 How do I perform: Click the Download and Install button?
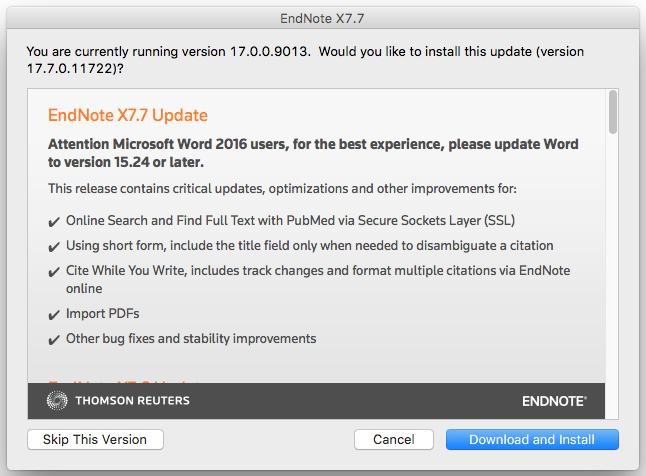tap(532, 439)
